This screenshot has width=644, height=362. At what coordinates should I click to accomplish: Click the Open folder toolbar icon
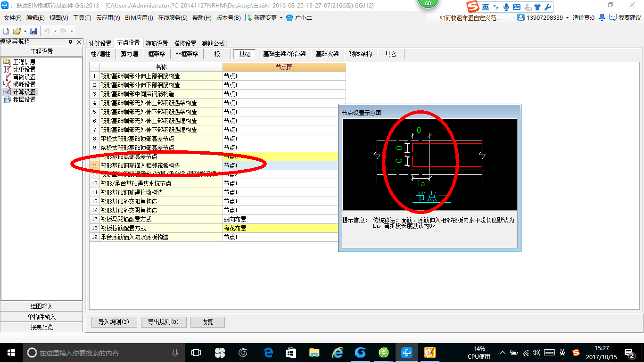(17, 31)
